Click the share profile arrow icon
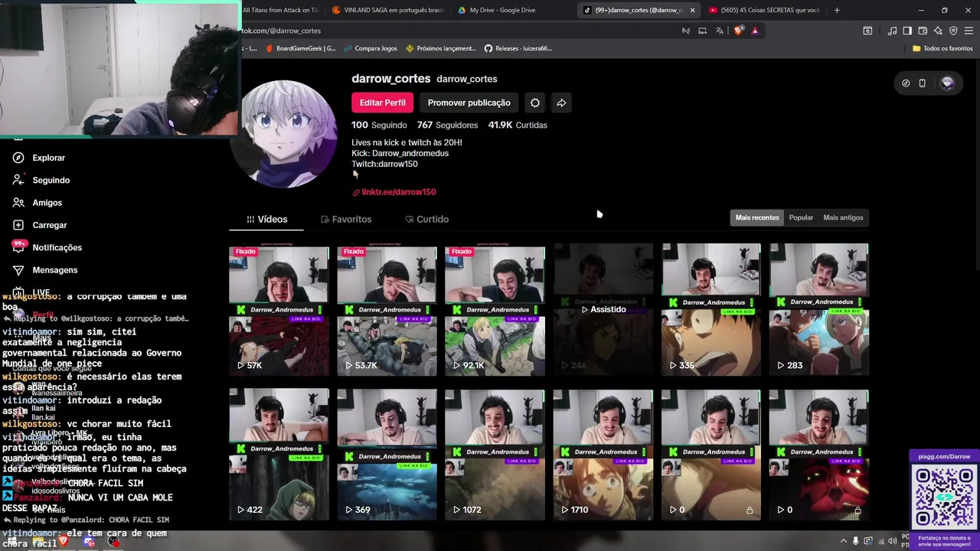 pos(561,103)
